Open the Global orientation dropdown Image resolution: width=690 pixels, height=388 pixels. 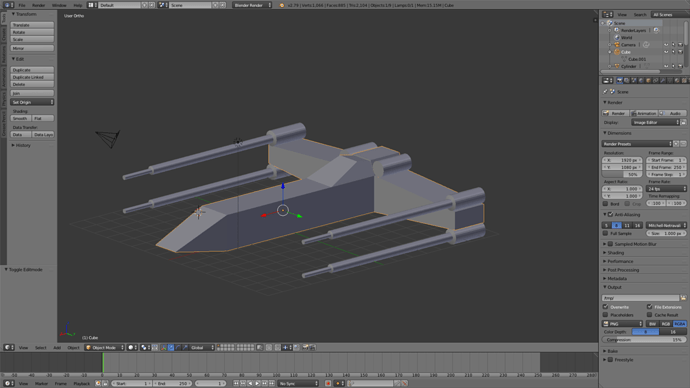click(202, 348)
